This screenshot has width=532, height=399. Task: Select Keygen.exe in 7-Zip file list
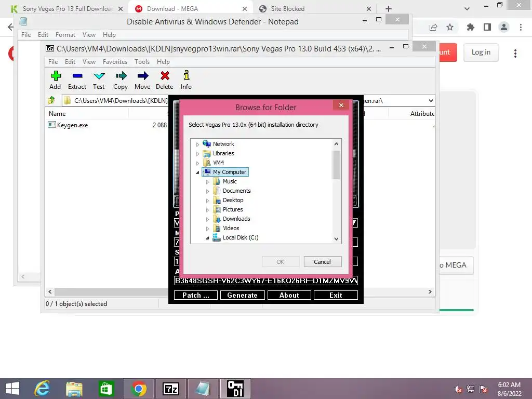[72, 125]
